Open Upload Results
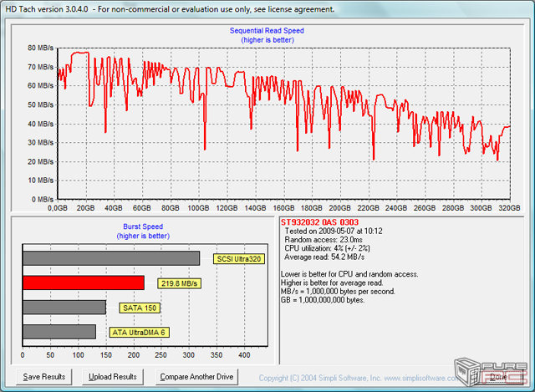 pyautogui.click(x=113, y=377)
